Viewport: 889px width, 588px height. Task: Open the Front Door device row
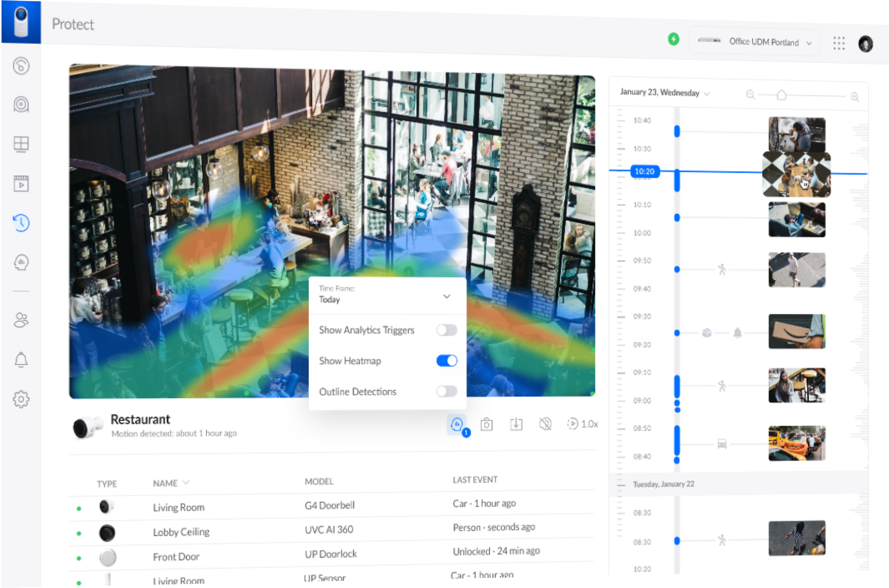pos(332,555)
